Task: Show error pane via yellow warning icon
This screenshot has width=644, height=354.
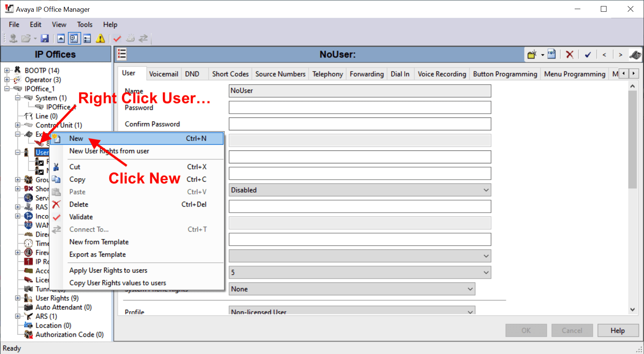Action: pyautogui.click(x=100, y=38)
